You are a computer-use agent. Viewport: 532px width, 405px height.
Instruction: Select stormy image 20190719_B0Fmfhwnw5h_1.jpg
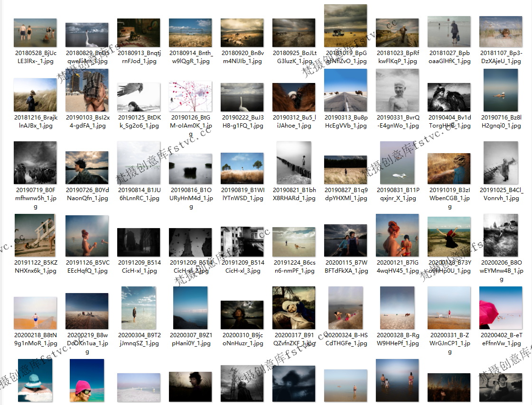(x=35, y=163)
